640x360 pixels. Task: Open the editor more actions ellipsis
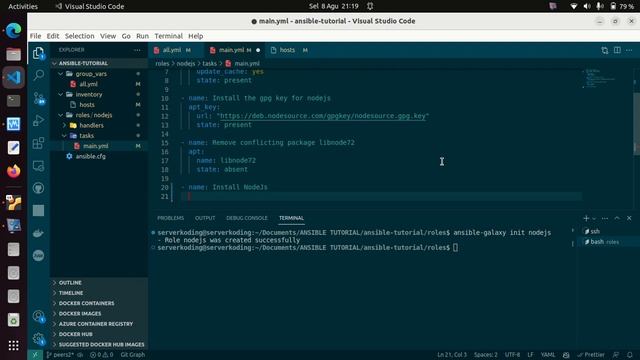pyautogui.click(x=629, y=50)
